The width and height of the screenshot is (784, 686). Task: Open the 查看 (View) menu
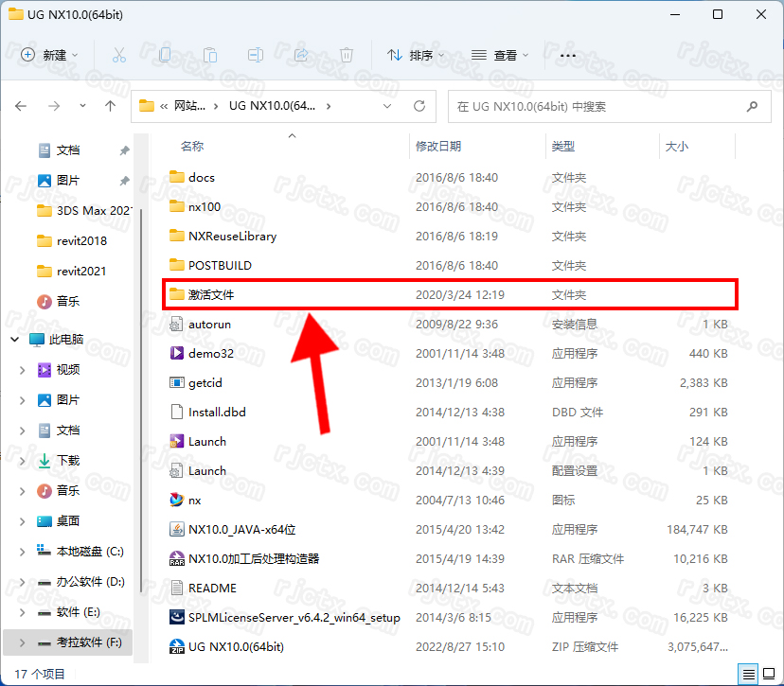pos(500,55)
